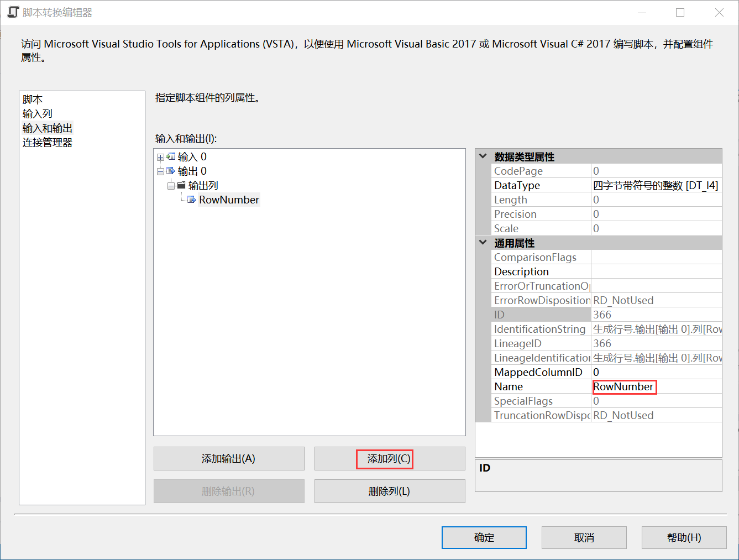
Task: Open the 连接管理器 page
Action: (x=48, y=143)
